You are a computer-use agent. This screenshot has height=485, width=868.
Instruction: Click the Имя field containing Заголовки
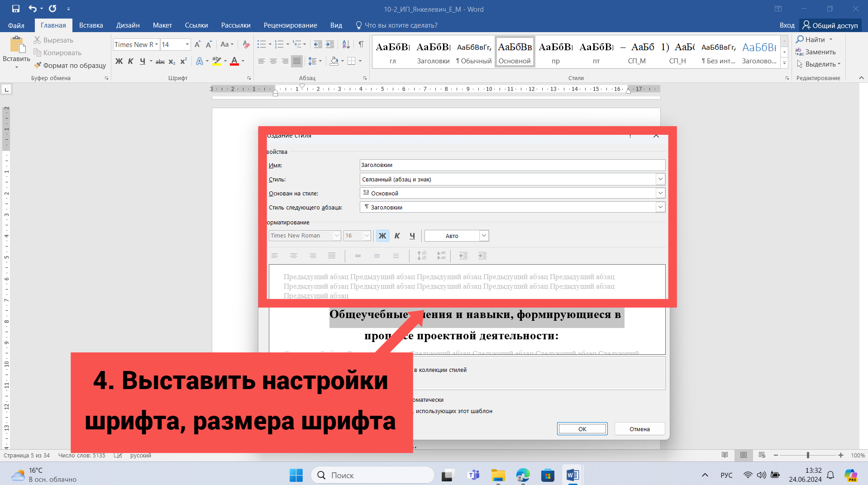(x=512, y=165)
